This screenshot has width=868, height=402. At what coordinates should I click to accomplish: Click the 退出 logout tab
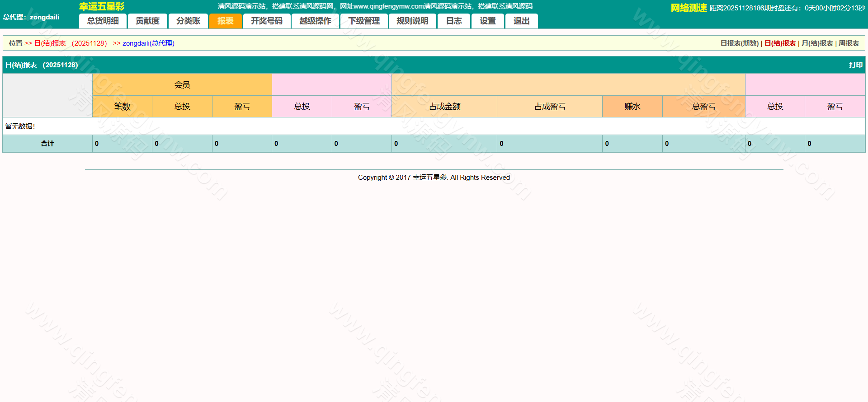pos(521,21)
